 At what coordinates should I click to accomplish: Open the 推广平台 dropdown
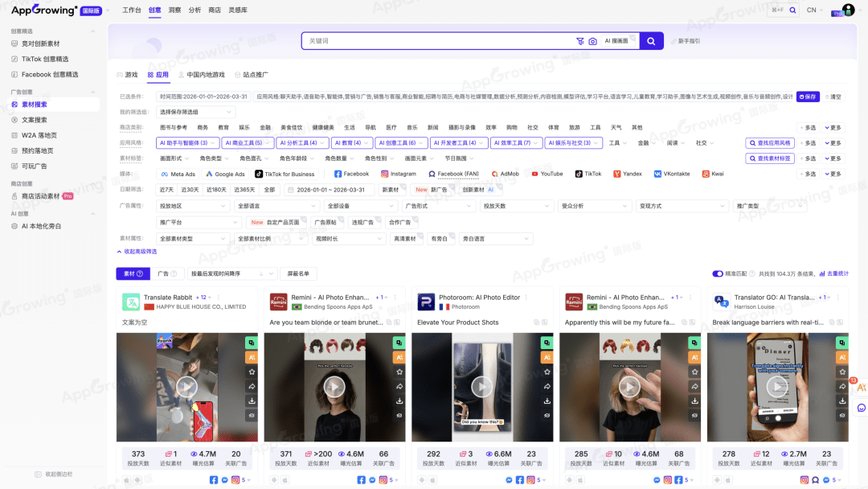coord(199,223)
